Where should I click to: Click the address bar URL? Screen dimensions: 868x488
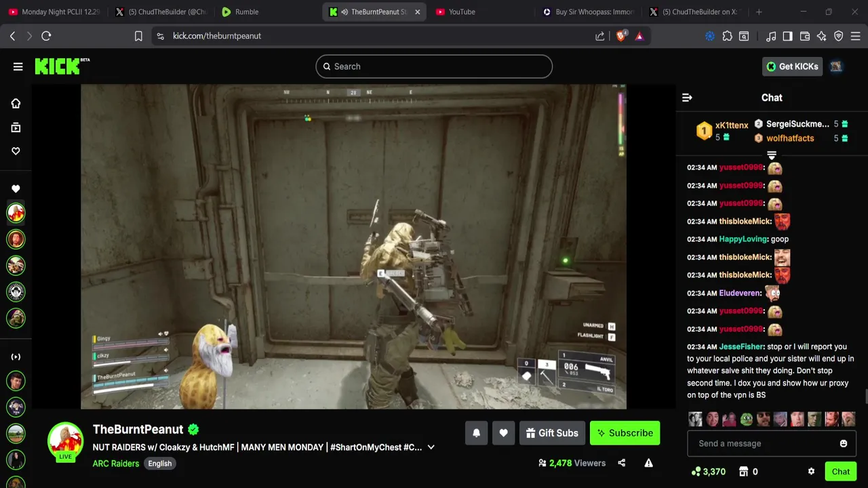point(217,36)
